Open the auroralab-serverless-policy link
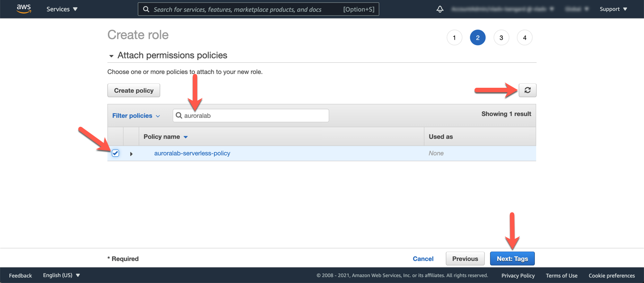The height and width of the screenshot is (283, 644). [x=192, y=153]
